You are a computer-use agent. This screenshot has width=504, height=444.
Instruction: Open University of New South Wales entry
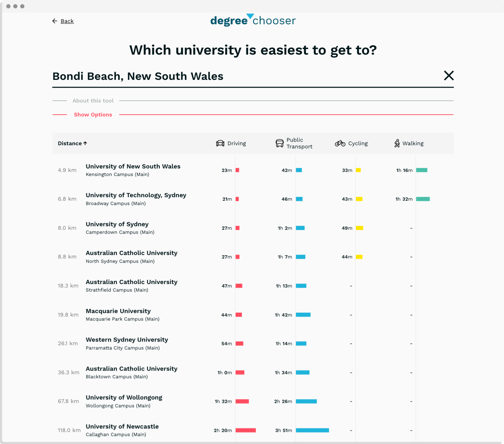point(133,166)
